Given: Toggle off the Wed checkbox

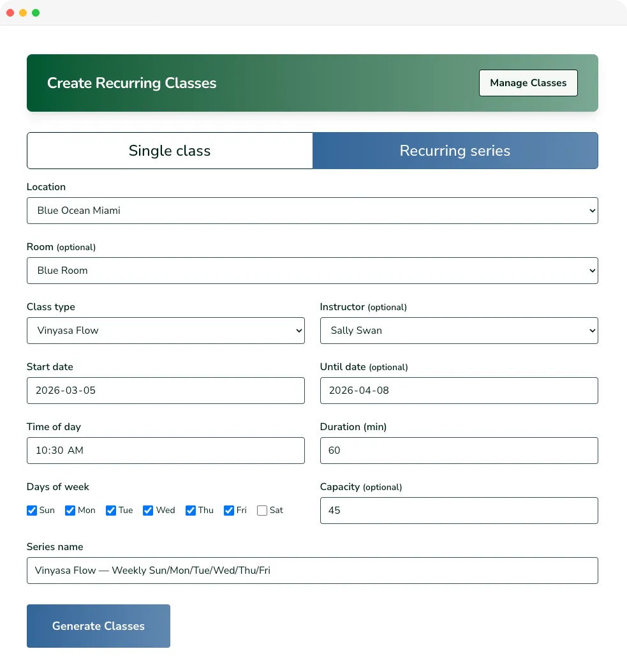Looking at the screenshot, I should [148, 511].
